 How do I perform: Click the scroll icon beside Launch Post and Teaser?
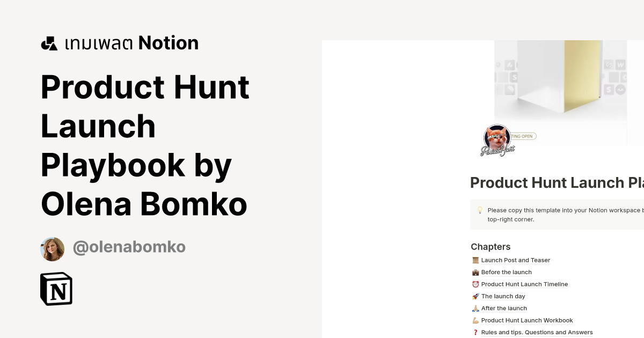click(475, 260)
